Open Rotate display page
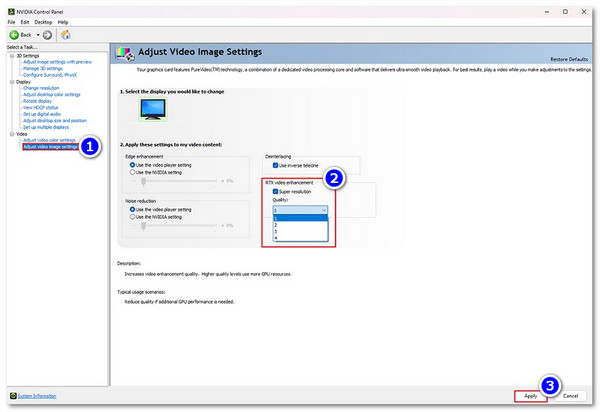This screenshot has height=412, width=600. [x=37, y=101]
